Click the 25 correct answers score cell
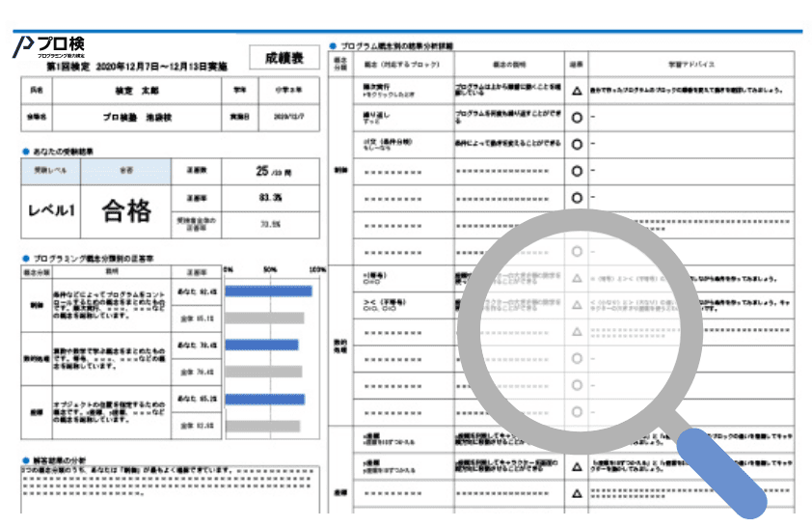812x527 pixels. coord(270,172)
